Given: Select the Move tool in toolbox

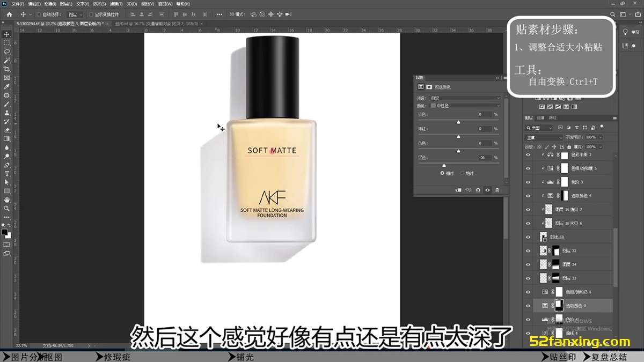Looking at the screenshot, I should [x=7, y=34].
